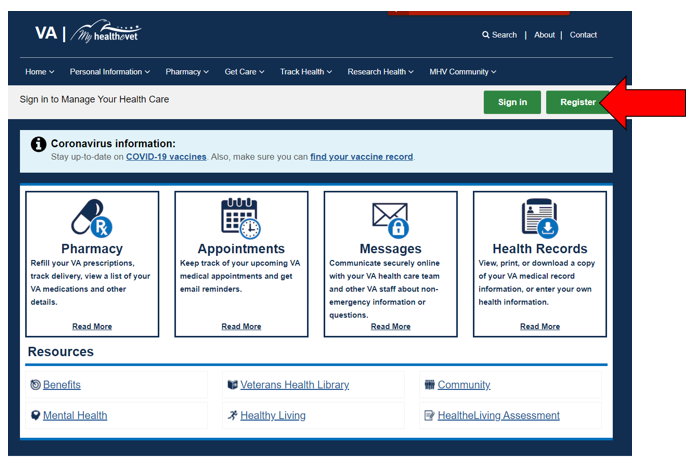
Task: Open the Get Care dropdown menu
Action: tap(244, 72)
